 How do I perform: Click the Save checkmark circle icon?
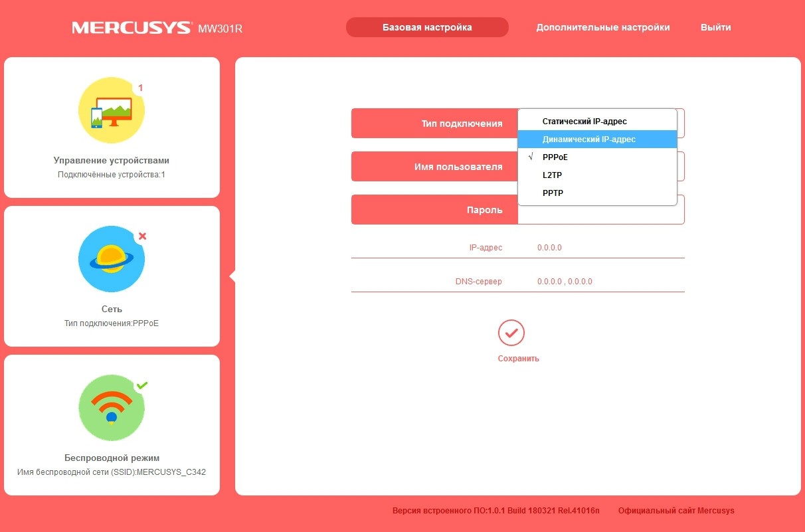pos(511,333)
